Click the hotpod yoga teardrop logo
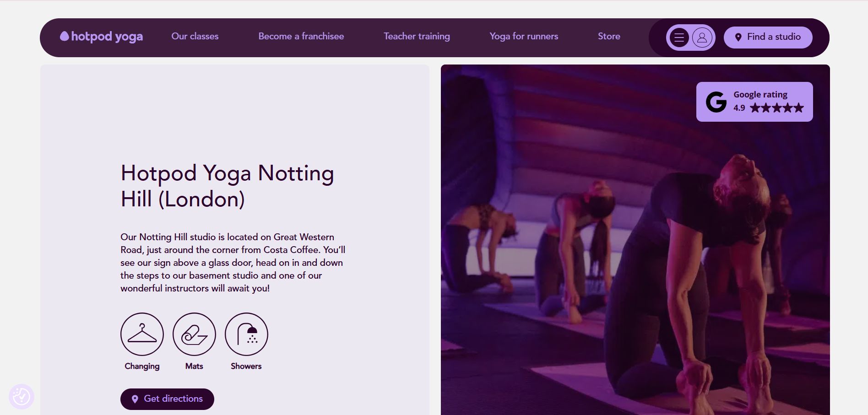The width and height of the screenshot is (868, 415). (65, 36)
